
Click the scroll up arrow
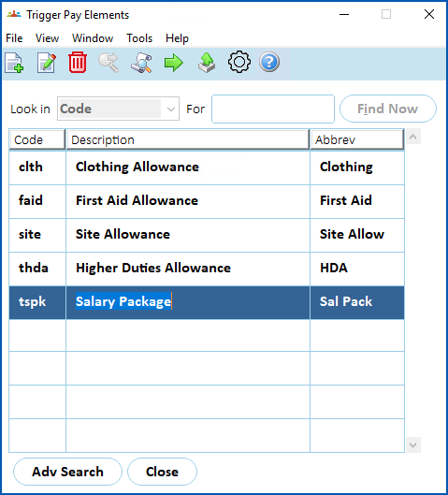[413, 137]
